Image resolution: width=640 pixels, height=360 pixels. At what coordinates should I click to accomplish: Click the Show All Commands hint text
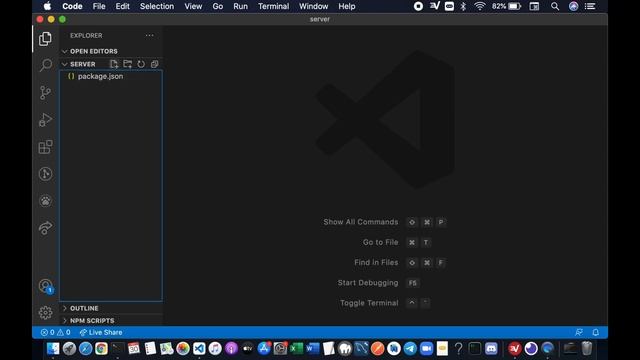click(361, 222)
